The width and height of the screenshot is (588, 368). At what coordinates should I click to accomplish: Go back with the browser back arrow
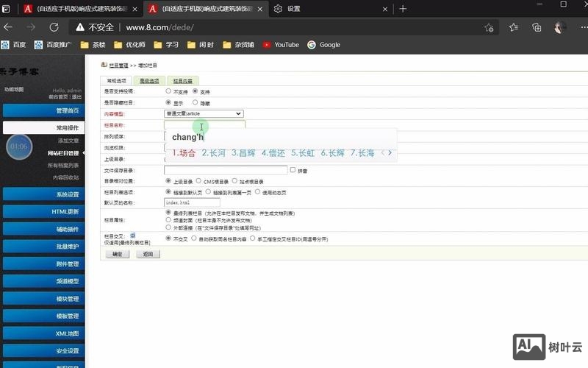point(8,27)
